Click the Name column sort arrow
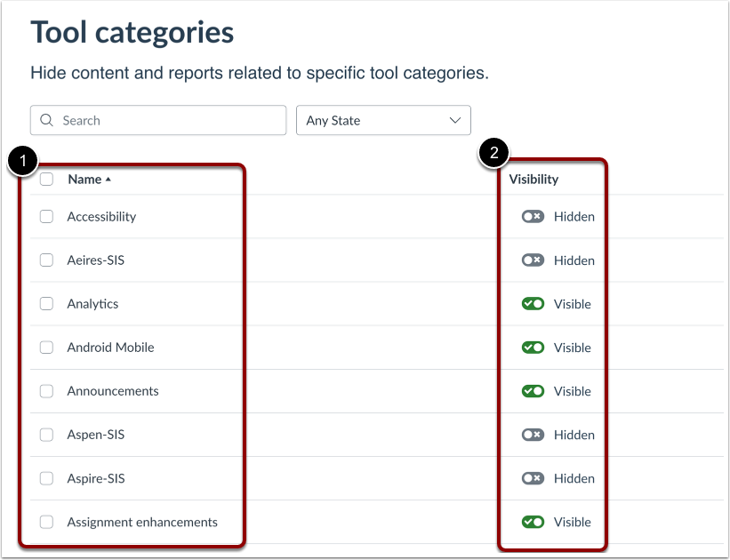 (x=107, y=179)
